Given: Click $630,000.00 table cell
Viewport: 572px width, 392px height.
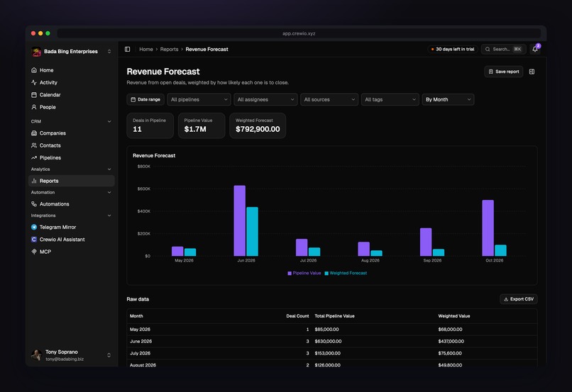Looking at the screenshot, I should coord(328,342).
